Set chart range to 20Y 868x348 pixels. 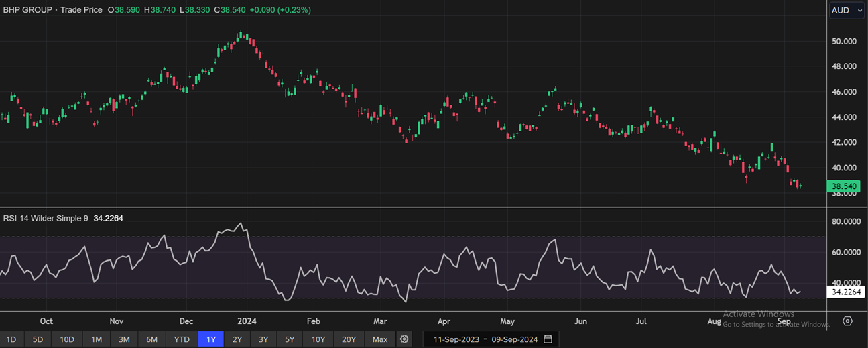[349, 339]
